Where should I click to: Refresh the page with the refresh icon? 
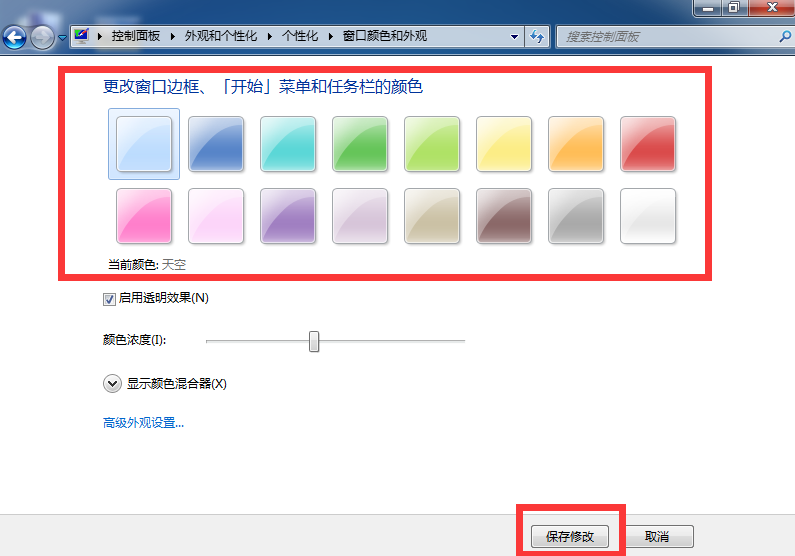pyautogui.click(x=537, y=36)
